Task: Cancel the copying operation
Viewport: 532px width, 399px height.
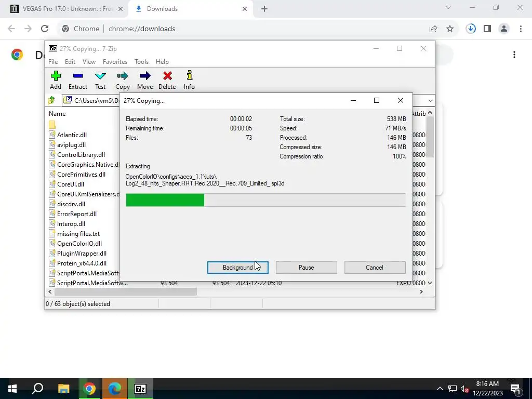Action: (x=375, y=268)
